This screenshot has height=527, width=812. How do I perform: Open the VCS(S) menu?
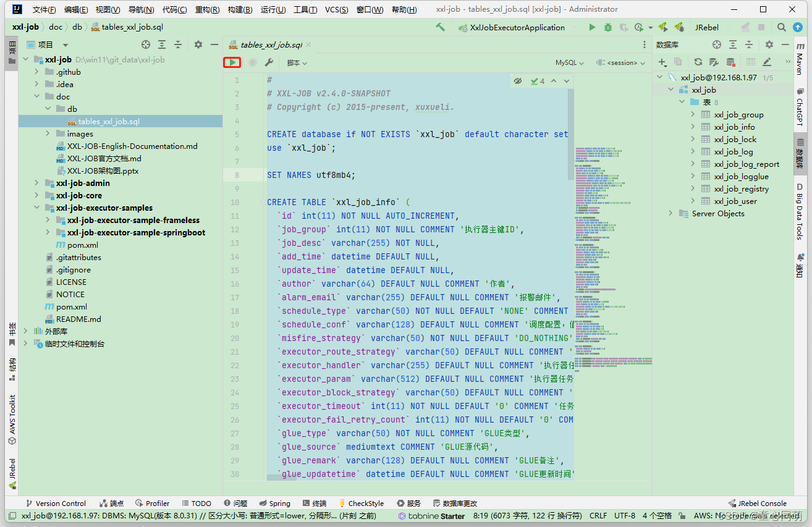(336, 9)
